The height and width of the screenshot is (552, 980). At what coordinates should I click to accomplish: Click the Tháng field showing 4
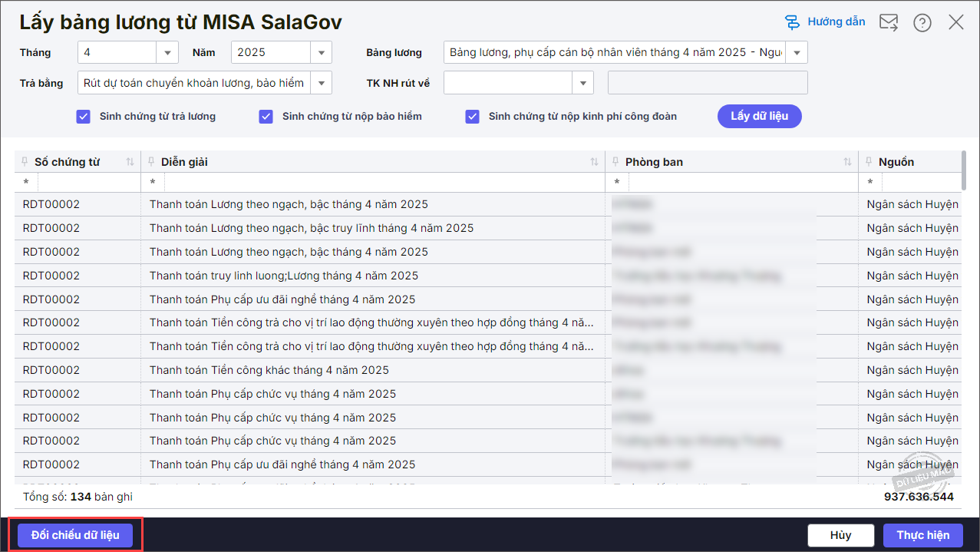coord(117,52)
